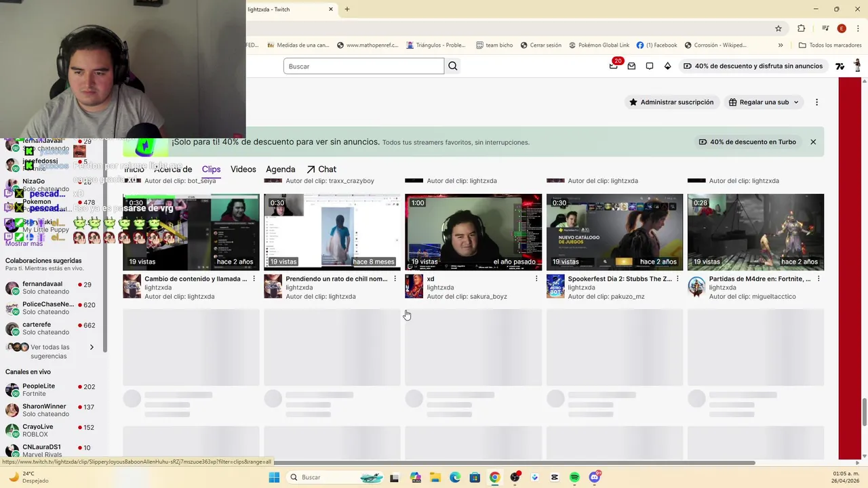Open Microsoft Store from the taskbar
The image size is (868, 488).
pos(475,477)
